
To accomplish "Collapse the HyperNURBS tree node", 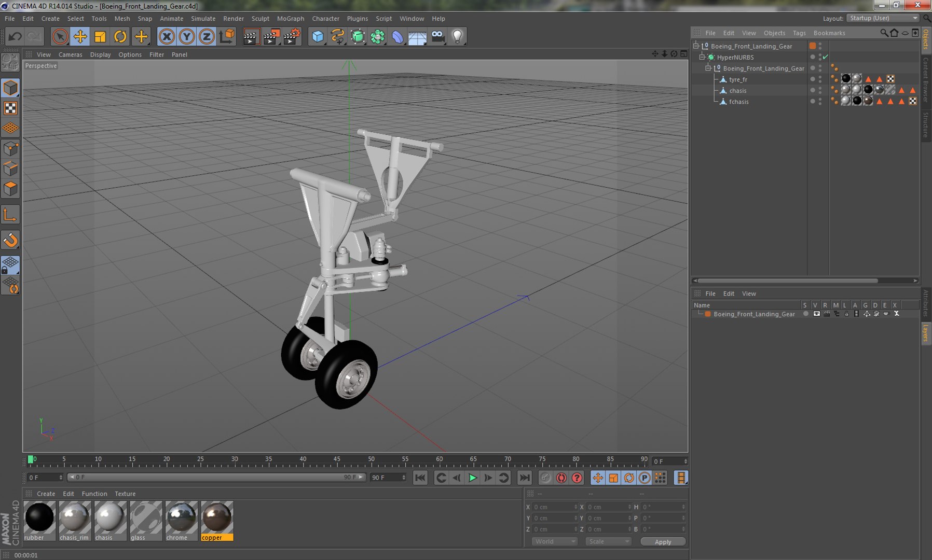I will click(x=702, y=57).
